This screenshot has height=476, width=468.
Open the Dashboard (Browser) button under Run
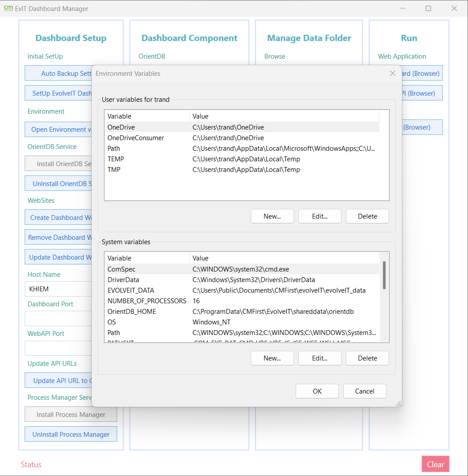pyautogui.click(x=422, y=73)
